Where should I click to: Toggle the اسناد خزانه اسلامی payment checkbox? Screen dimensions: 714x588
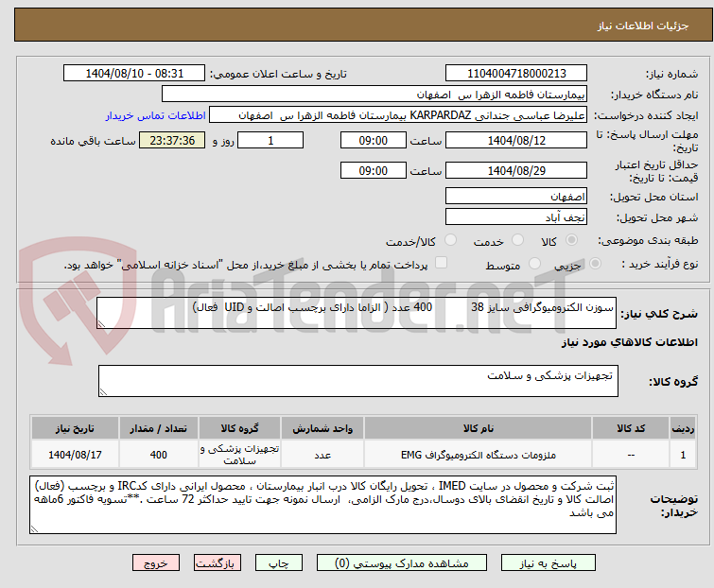click(x=441, y=263)
